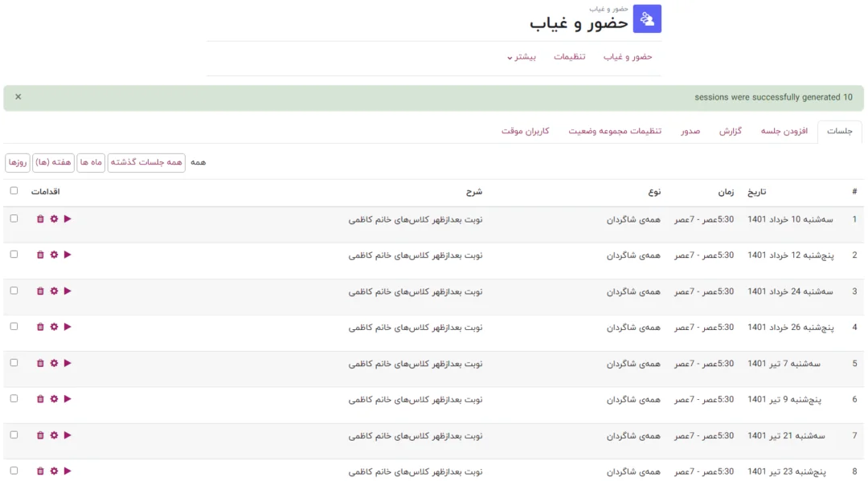Viewport: 868px width, 481px height.
Task: Click the حضور و غیاب module icon in header
Action: coord(647,19)
